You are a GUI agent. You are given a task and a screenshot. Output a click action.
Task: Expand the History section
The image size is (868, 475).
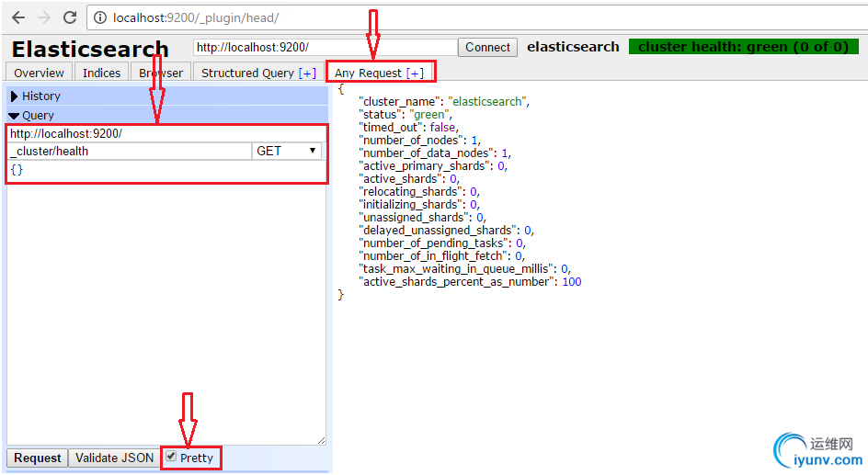167,96
